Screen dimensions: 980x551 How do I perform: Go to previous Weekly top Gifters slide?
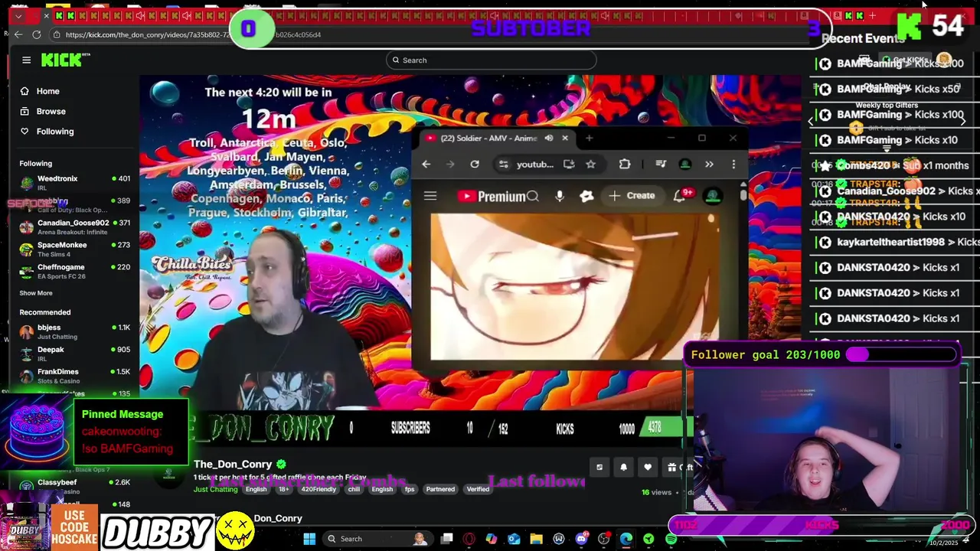tap(811, 121)
